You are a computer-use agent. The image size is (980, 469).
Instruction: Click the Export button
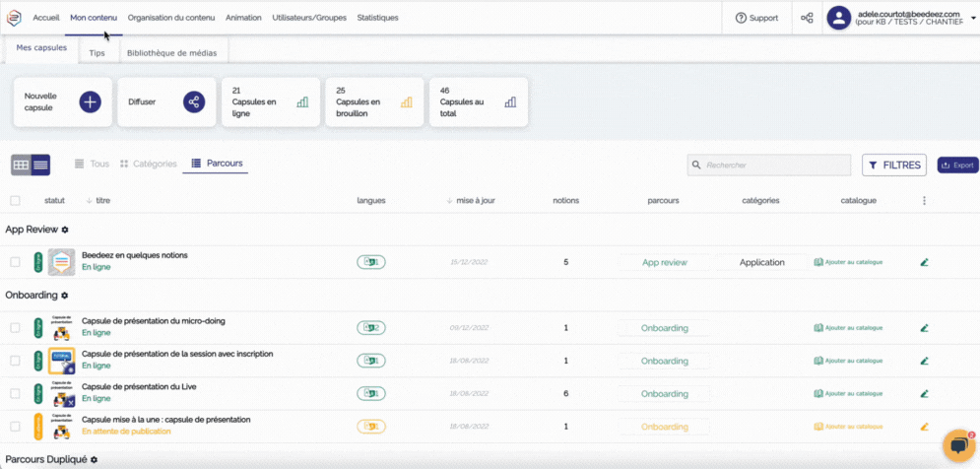click(x=957, y=165)
